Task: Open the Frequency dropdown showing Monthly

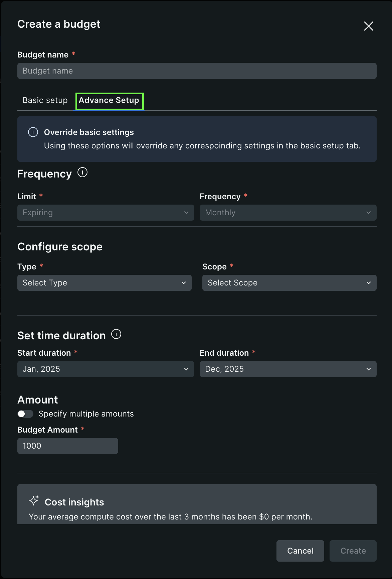Action: point(288,213)
